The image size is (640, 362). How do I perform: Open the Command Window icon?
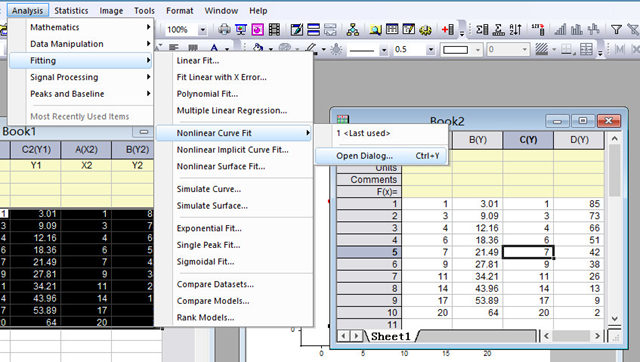click(409, 29)
